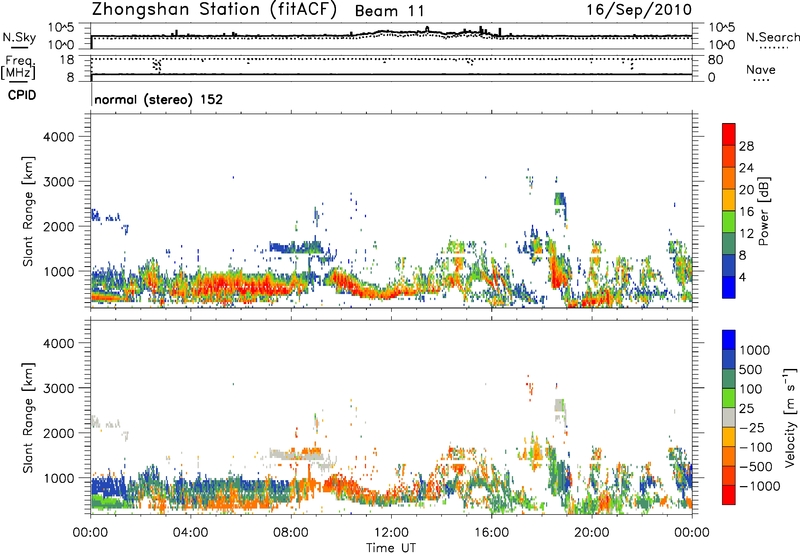Click the gray -25 to 25 Velocity swatch
The image size is (800, 554).
coord(729,418)
